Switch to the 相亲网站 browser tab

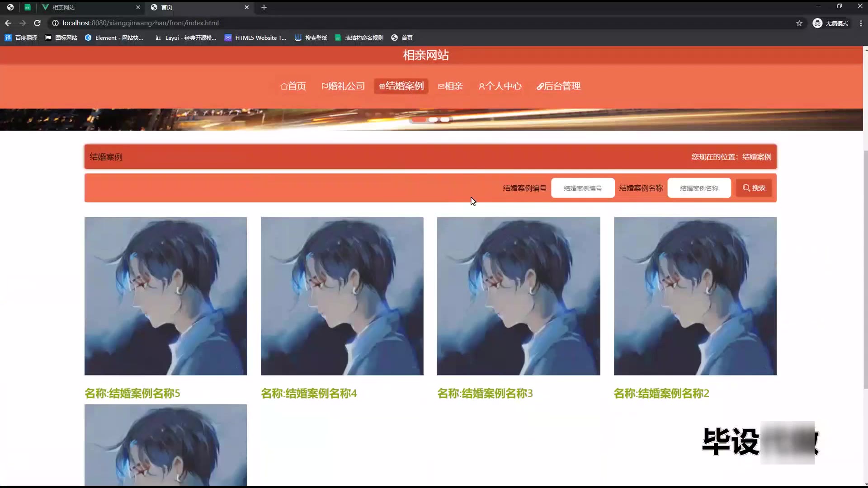(90, 7)
